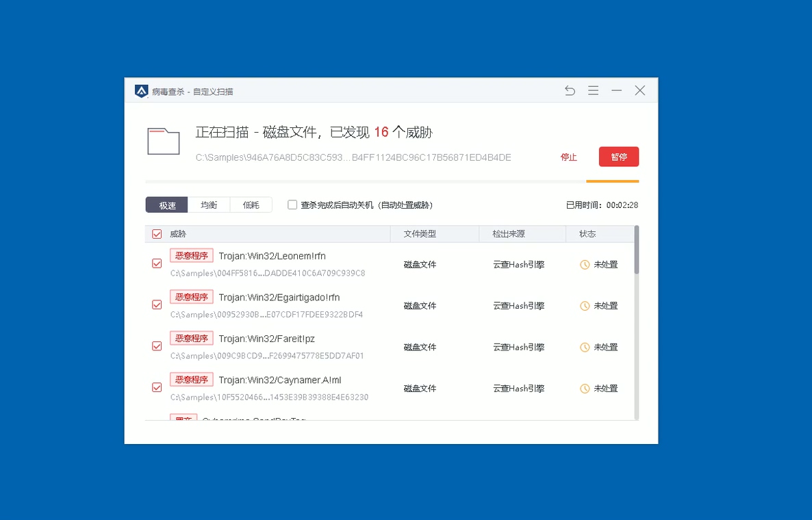This screenshot has height=520, width=812.
Task: Click the 威胁 column header
Action: (177, 234)
